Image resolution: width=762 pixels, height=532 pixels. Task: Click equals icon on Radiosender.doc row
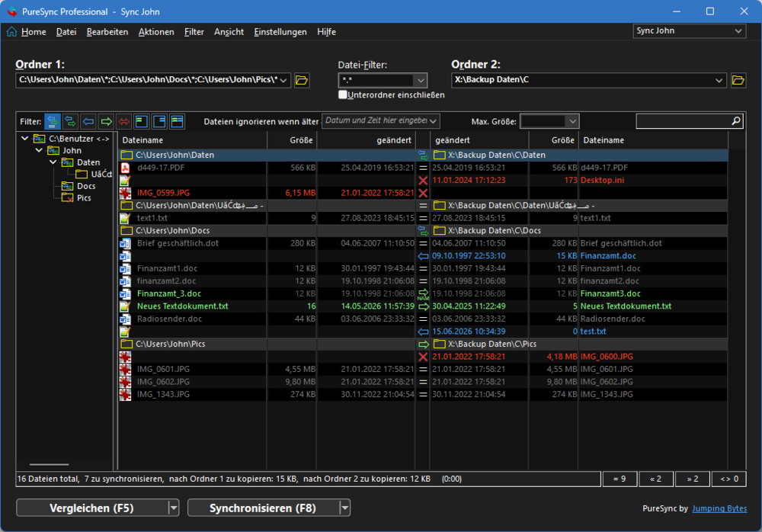tap(423, 319)
